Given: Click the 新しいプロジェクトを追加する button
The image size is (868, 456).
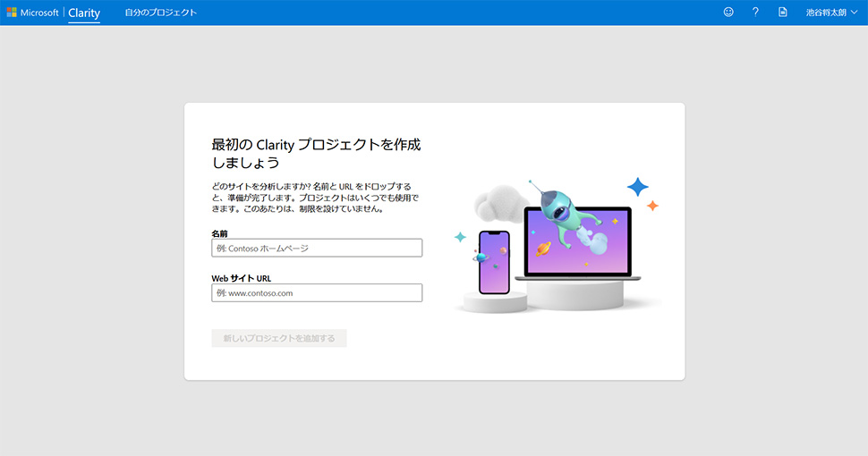Looking at the screenshot, I should click(279, 338).
